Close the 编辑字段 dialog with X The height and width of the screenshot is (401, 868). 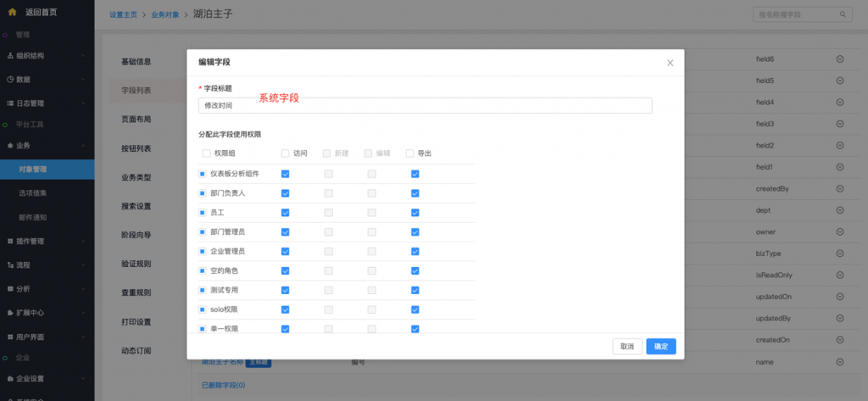670,63
